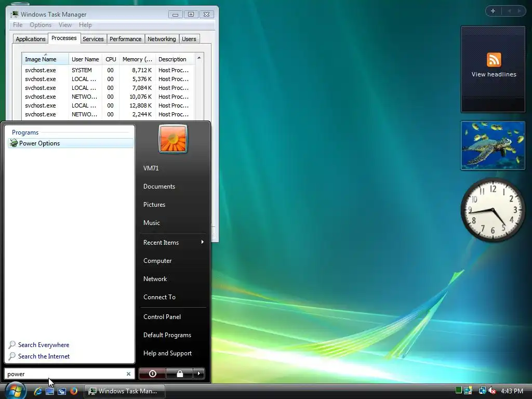
Task: Open Help and Support
Action: click(167, 353)
